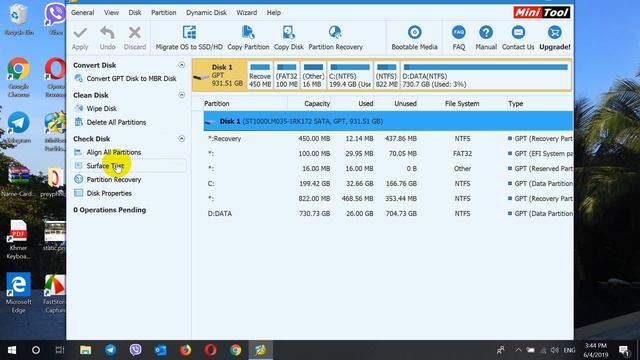
Task: Click the Partition column header
Action: [x=217, y=104]
